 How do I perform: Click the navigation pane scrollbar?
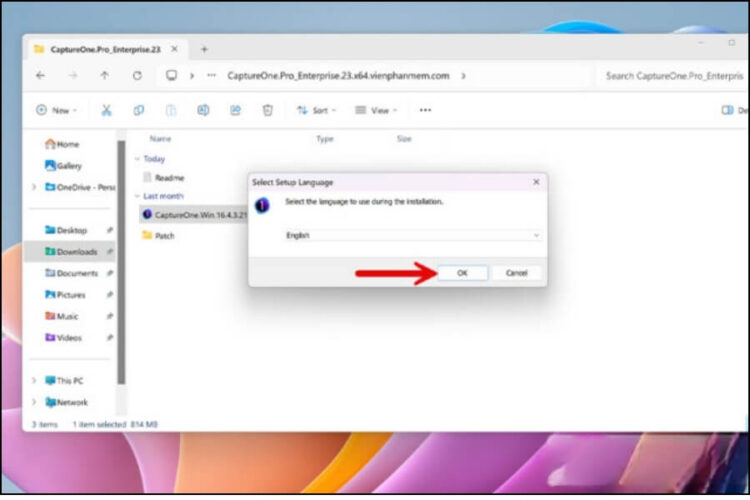[x=121, y=262]
